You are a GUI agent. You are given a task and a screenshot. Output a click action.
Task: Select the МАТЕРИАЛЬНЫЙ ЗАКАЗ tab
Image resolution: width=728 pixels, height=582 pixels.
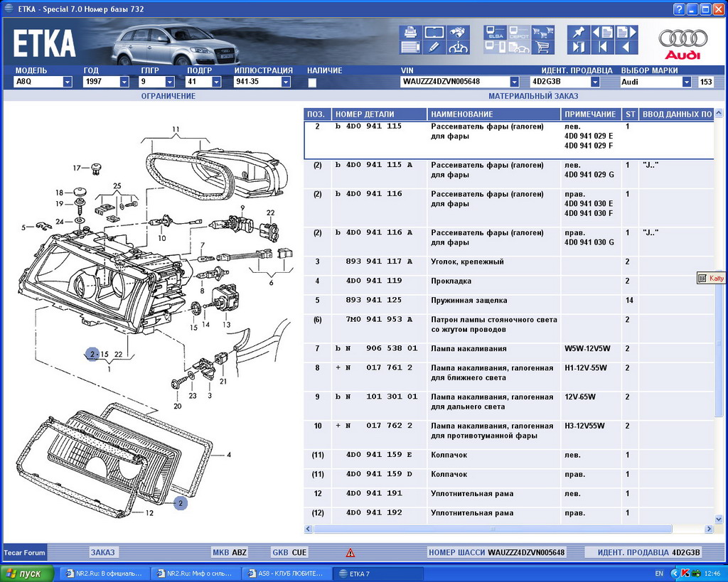533,96
